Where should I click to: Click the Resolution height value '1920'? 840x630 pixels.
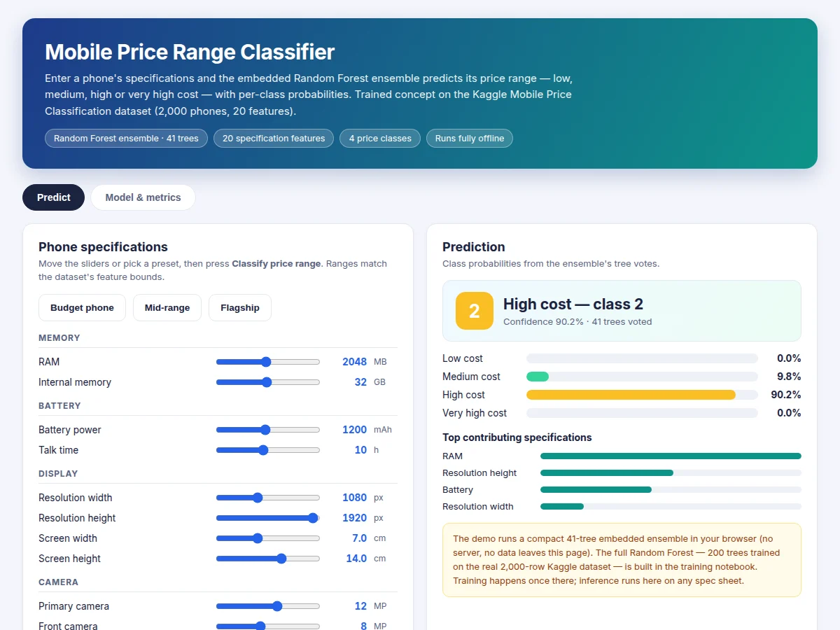pyautogui.click(x=354, y=518)
